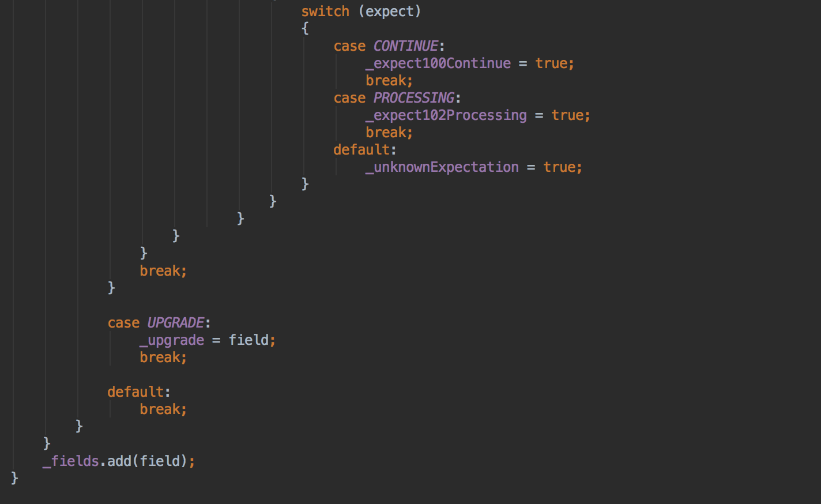The width and height of the screenshot is (821, 504).
Task: Click the 'switch' keyword before (expect)
Action: tap(325, 12)
